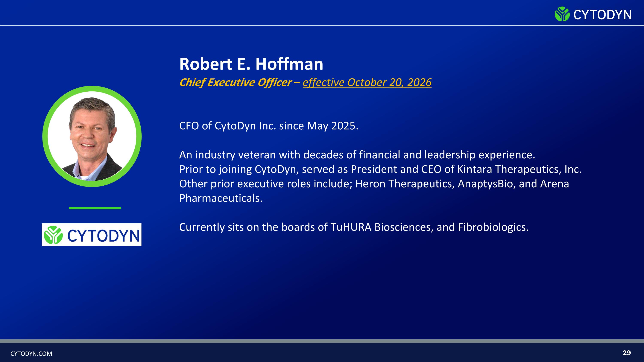Click the white CytoDyn logo badge below portrait

click(x=91, y=235)
